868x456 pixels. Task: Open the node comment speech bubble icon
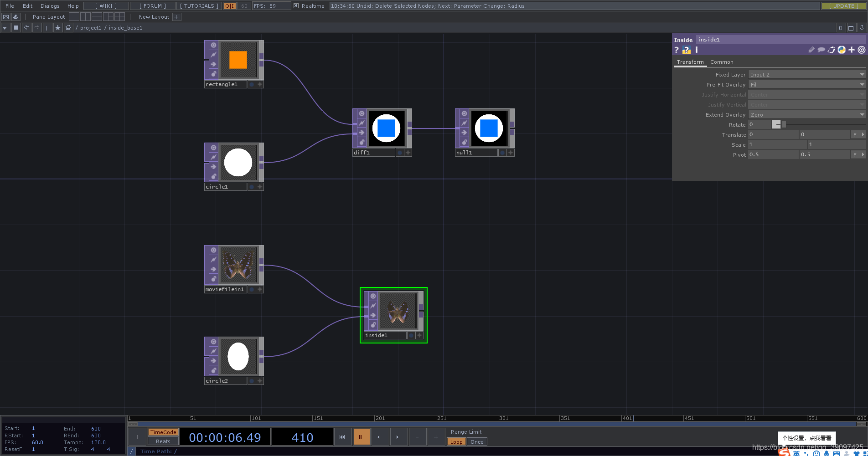tap(821, 50)
